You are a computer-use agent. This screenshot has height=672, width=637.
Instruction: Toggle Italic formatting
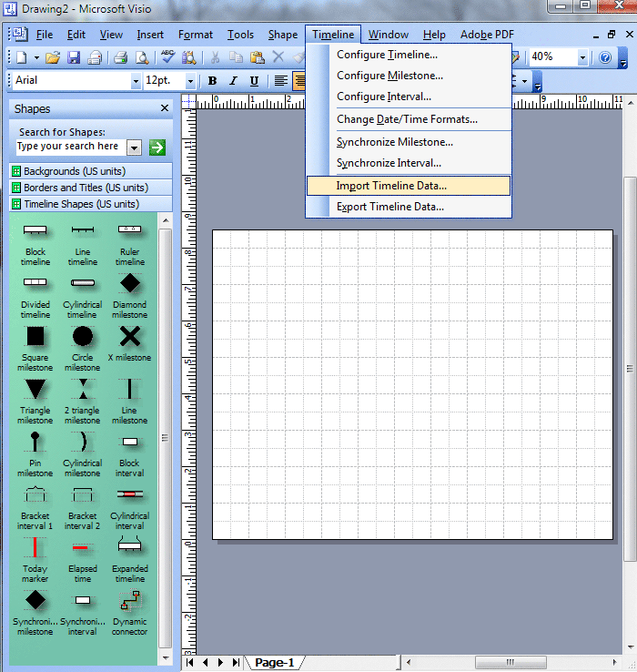233,80
